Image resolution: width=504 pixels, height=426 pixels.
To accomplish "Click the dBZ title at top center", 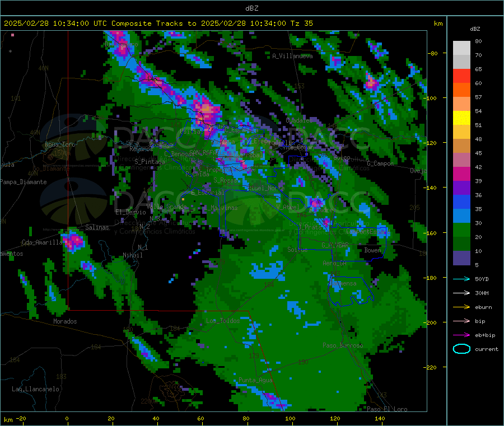I will coord(251,8).
